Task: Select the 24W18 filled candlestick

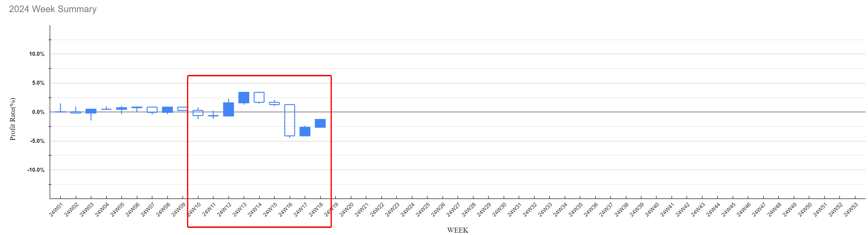Action: (x=320, y=123)
